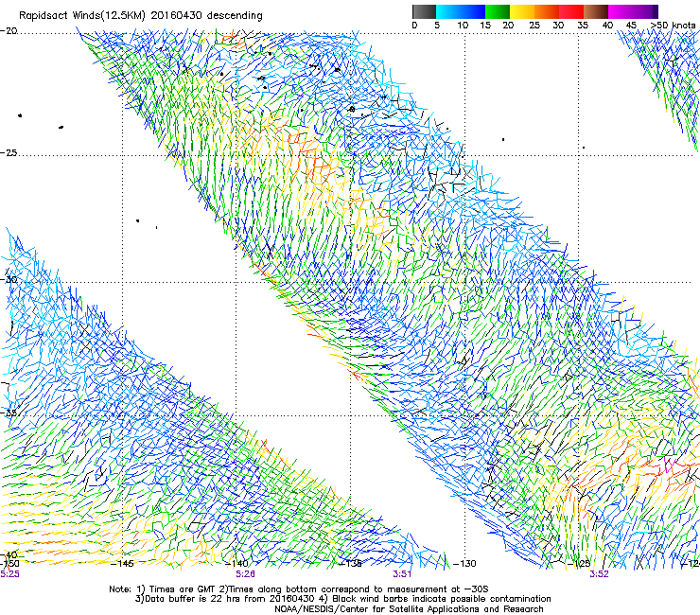Click the '40' legend scale label
Screen dimensions: 700x615
pyautogui.click(x=607, y=26)
